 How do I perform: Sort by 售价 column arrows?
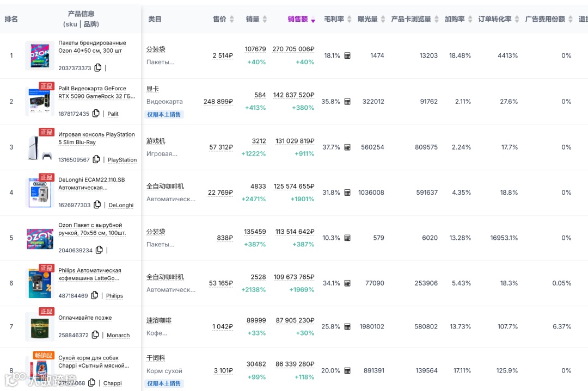click(x=232, y=19)
